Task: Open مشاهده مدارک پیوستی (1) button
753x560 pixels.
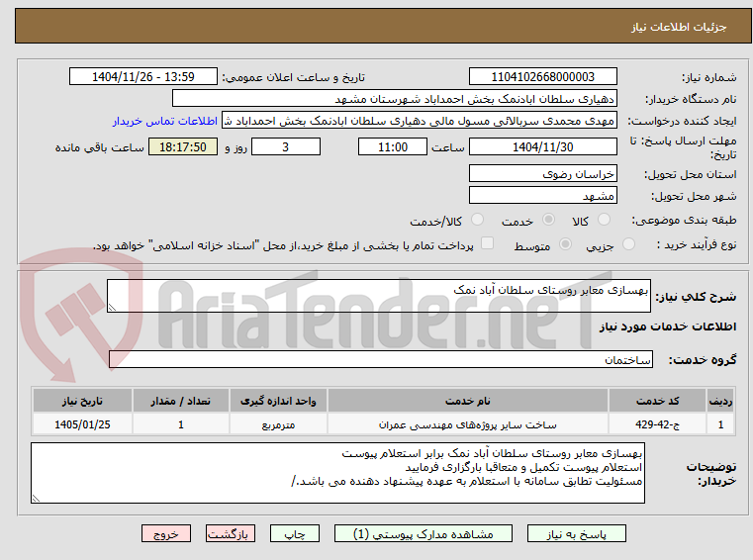Action: [424, 533]
